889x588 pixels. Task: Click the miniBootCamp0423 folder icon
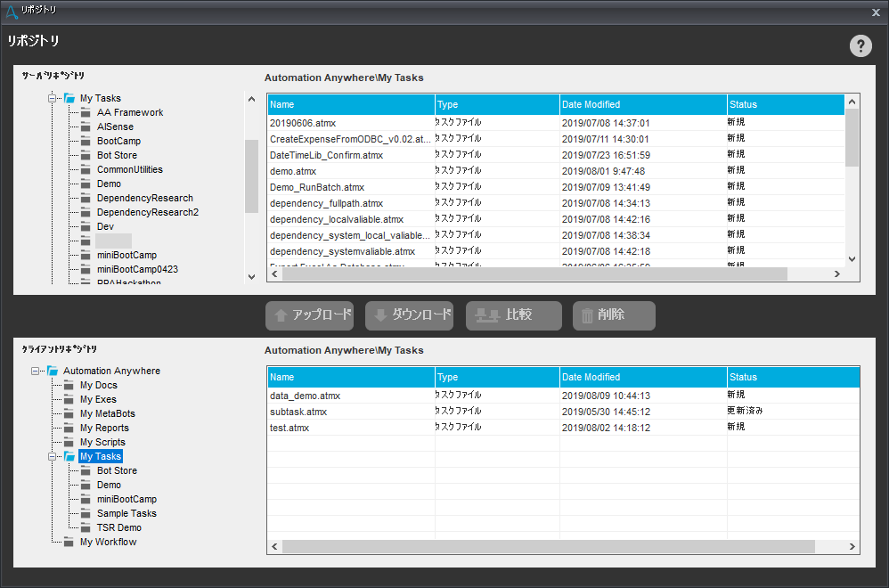pyautogui.click(x=86, y=269)
